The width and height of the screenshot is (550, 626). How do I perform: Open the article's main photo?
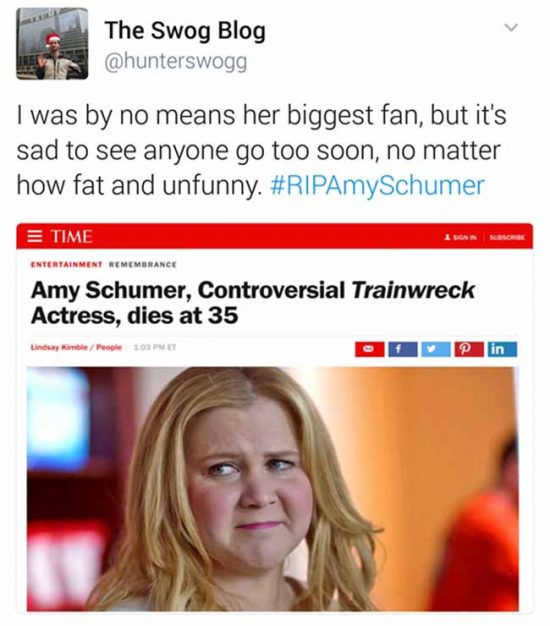[x=273, y=489]
